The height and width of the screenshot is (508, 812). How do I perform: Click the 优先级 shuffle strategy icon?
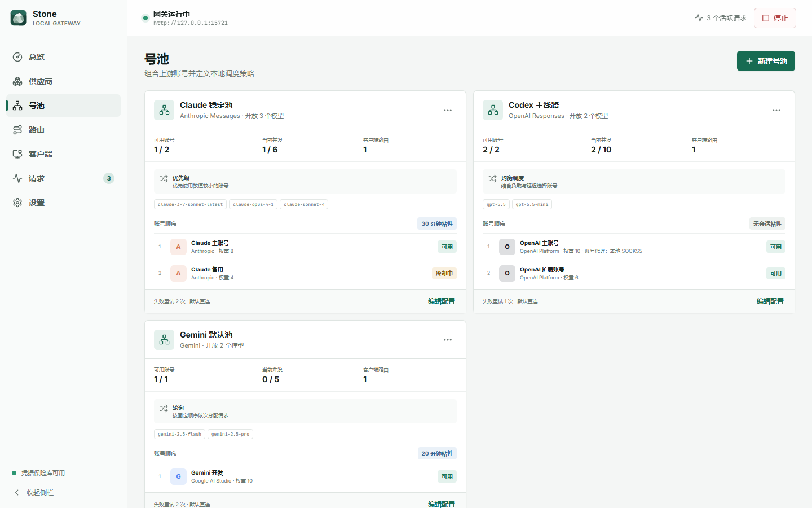click(164, 178)
